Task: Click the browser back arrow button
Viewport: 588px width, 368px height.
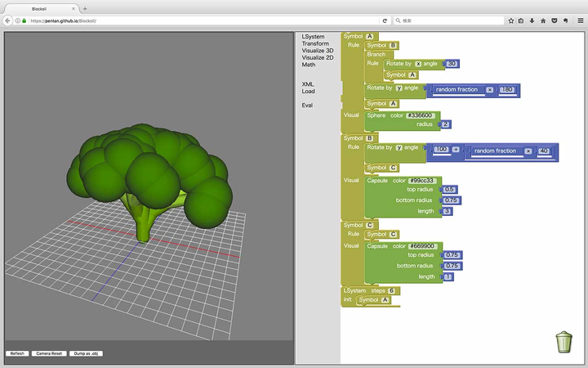Action: (x=8, y=20)
